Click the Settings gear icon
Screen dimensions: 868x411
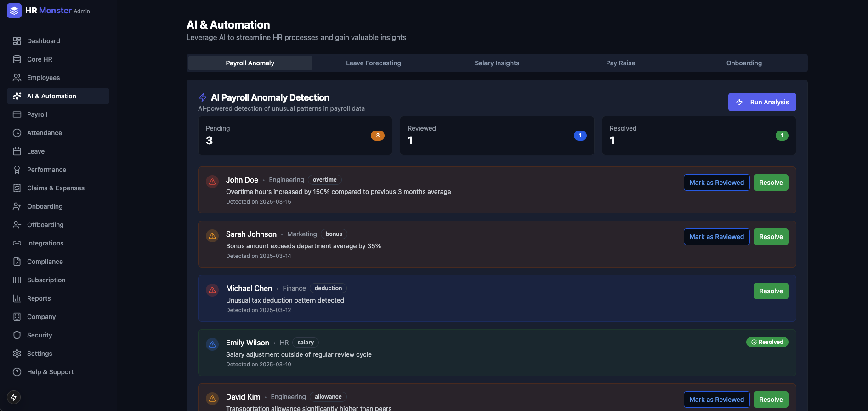17,354
